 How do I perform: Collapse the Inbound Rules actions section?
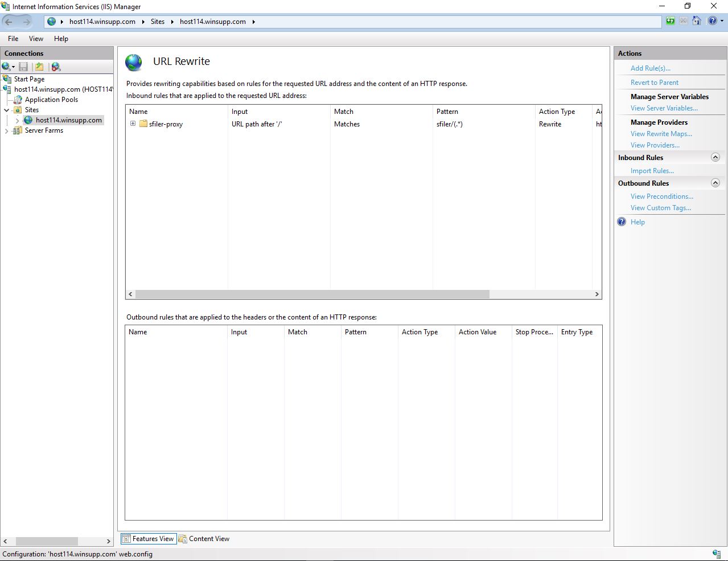[x=715, y=157]
